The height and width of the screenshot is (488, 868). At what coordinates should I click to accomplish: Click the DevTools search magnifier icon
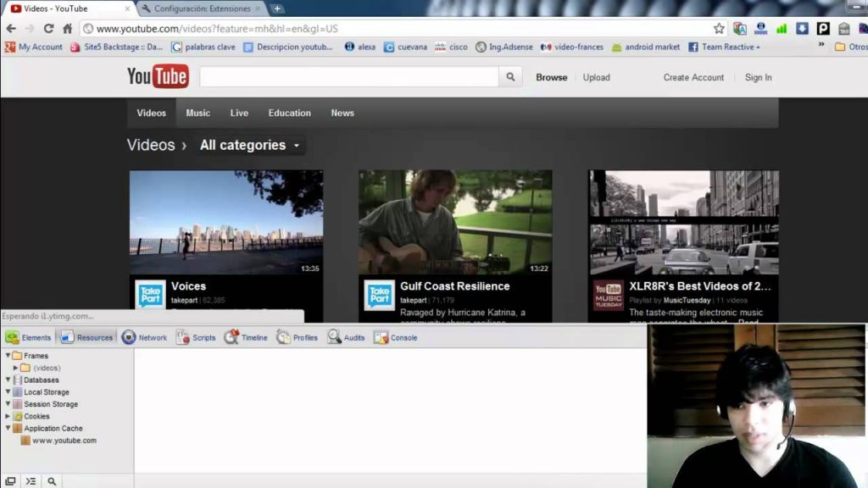click(x=52, y=481)
